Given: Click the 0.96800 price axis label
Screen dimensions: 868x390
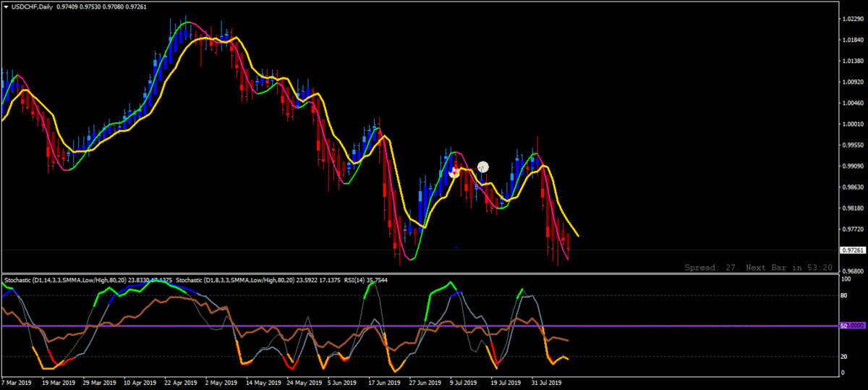Looking at the screenshot, I should pos(854,271).
